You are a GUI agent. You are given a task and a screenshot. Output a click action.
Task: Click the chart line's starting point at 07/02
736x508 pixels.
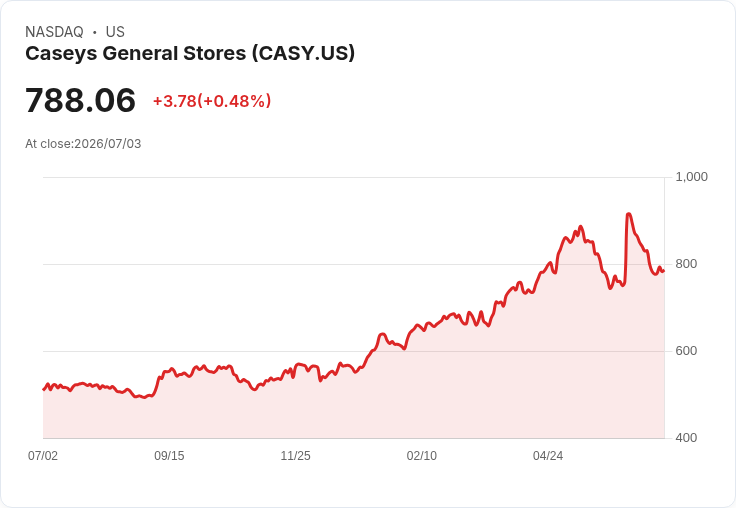point(44,389)
